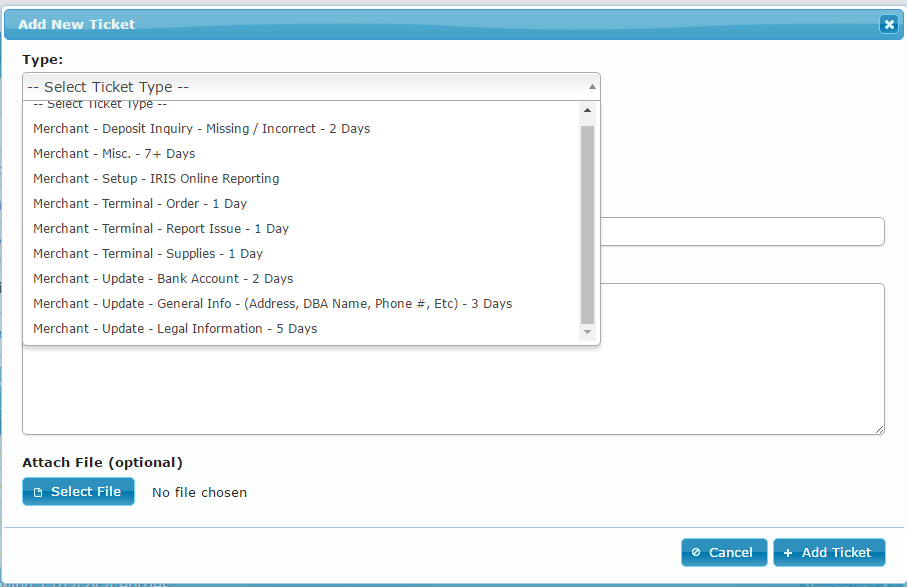Select Merchant Update General Info option

[272, 304]
